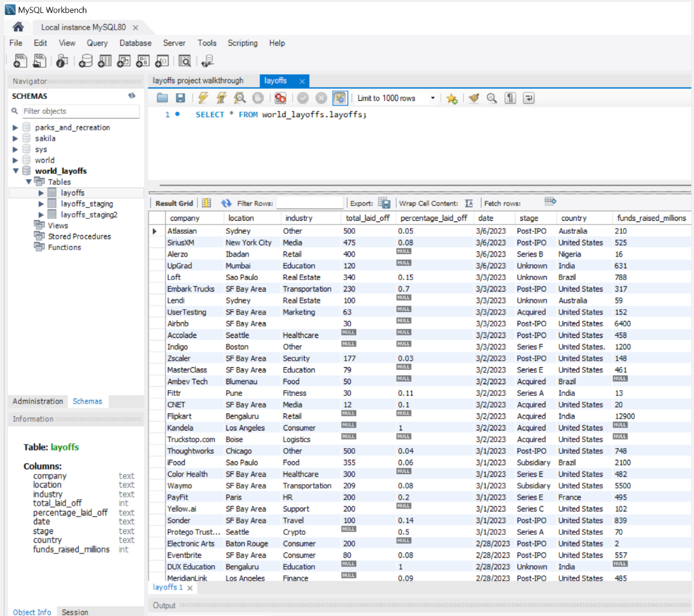The image size is (694, 616).
Task: Switch to the layoffs project walkthrough tab
Action: pyautogui.click(x=199, y=80)
